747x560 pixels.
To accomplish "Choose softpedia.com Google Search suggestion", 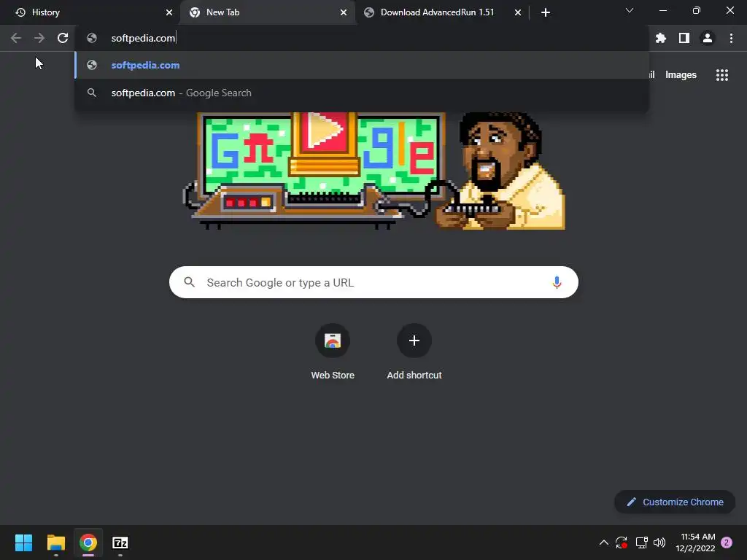I will pos(362,93).
